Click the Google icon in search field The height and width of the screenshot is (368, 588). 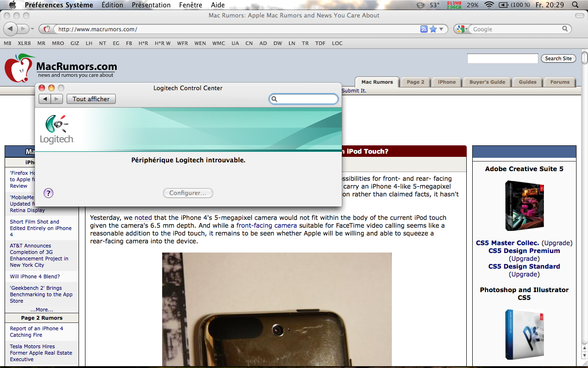click(460, 29)
